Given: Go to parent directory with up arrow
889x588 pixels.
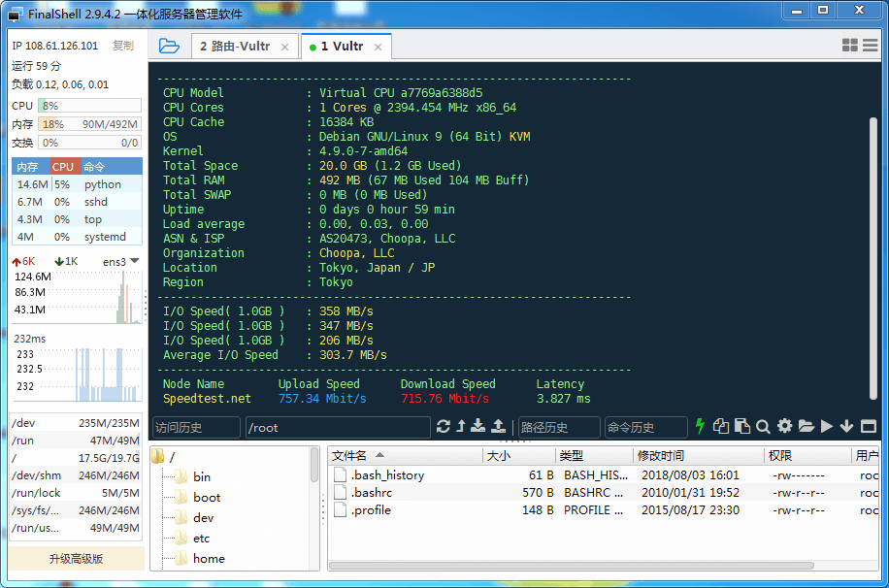Looking at the screenshot, I should (462, 427).
